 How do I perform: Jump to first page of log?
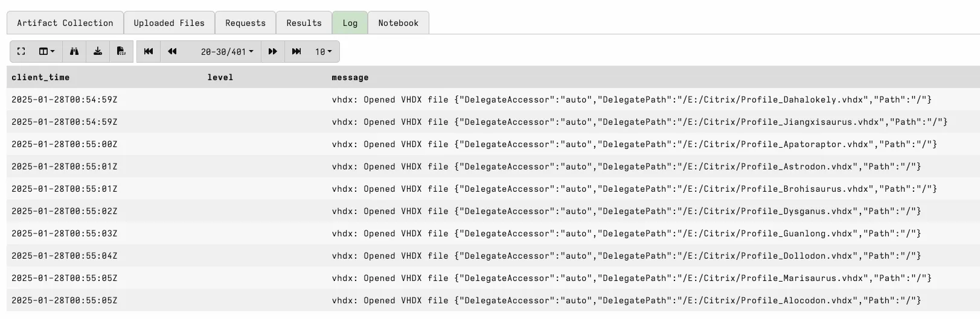pyautogui.click(x=149, y=52)
